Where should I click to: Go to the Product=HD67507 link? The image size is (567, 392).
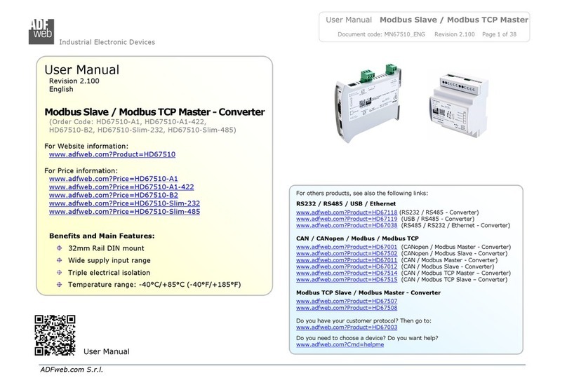pos(347,301)
